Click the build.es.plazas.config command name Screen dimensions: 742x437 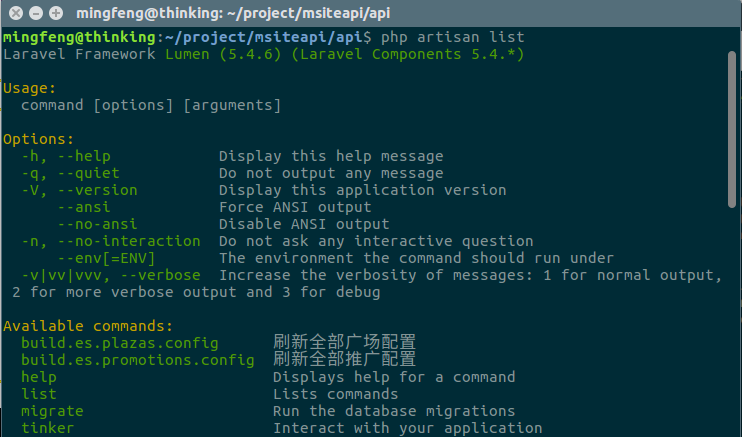[120, 343]
